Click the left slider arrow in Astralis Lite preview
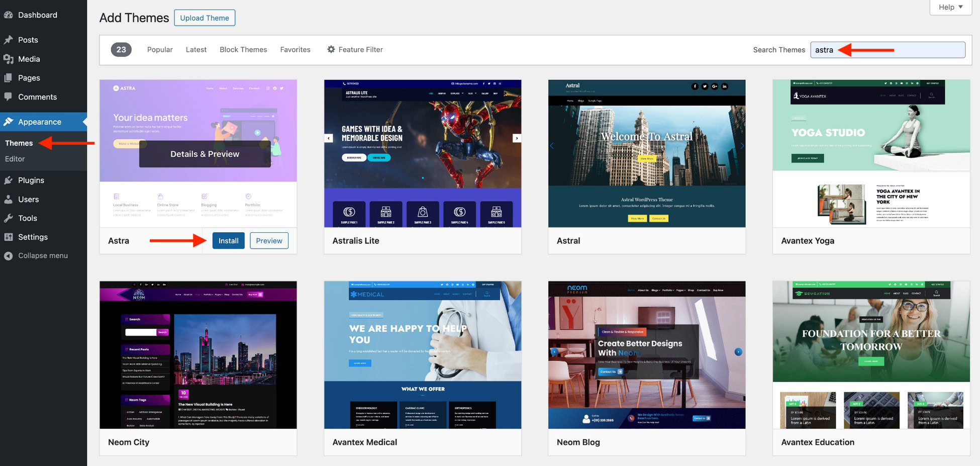This screenshot has height=466, width=980. (x=329, y=138)
